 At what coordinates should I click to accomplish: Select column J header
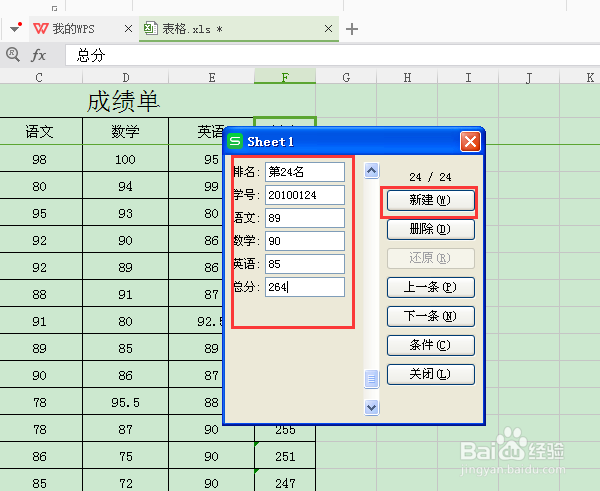(x=529, y=78)
